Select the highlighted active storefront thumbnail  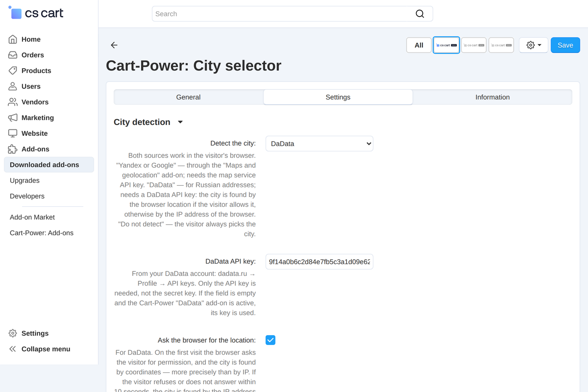[446, 45]
